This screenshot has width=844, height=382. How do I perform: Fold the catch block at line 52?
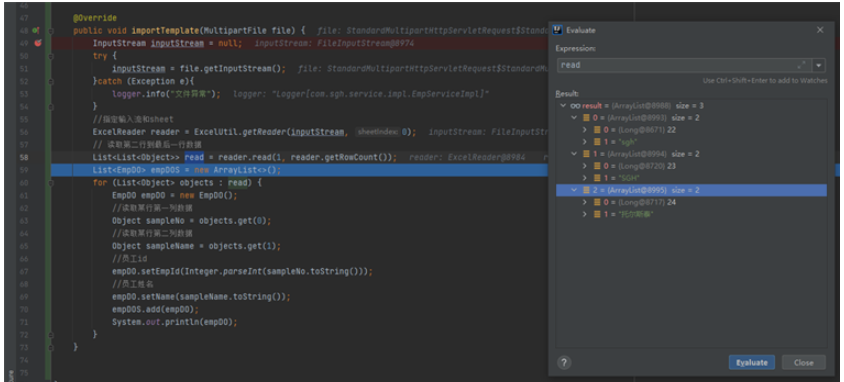[51, 81]
